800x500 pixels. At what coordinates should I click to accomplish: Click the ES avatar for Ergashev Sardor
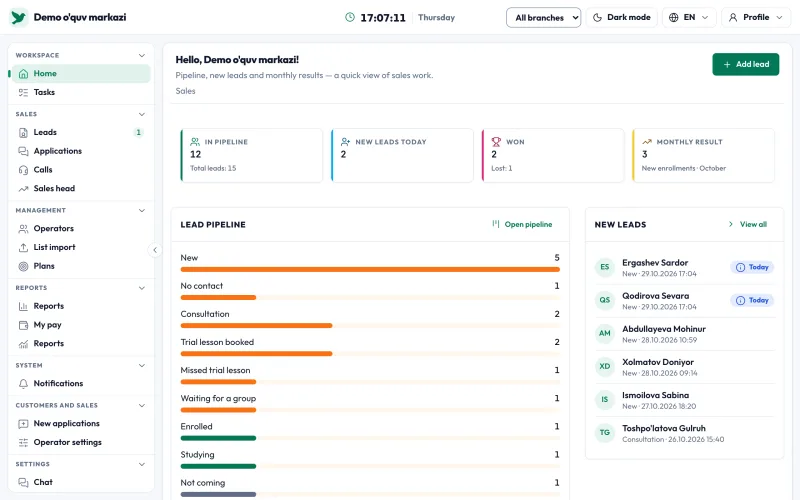[605, 267]
